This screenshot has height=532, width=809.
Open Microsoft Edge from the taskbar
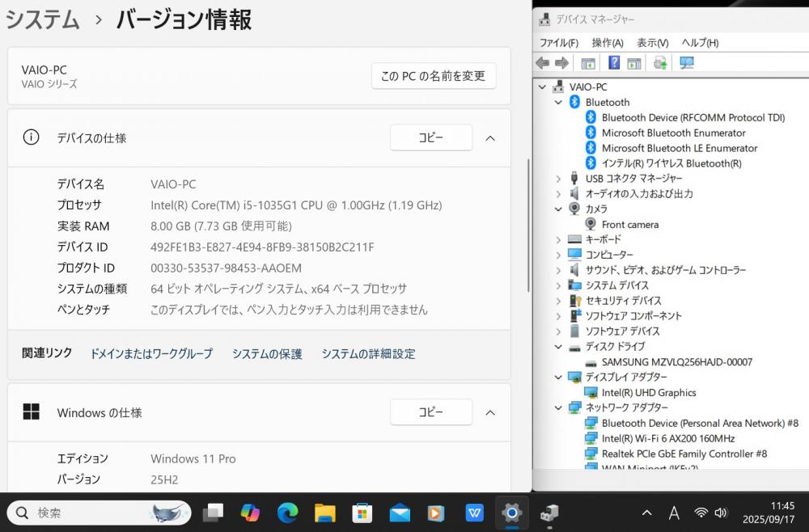click(287, 513)
